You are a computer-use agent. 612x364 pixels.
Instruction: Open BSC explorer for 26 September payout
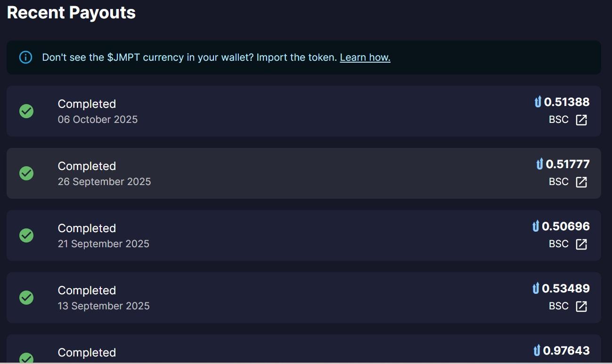(581, 182)
